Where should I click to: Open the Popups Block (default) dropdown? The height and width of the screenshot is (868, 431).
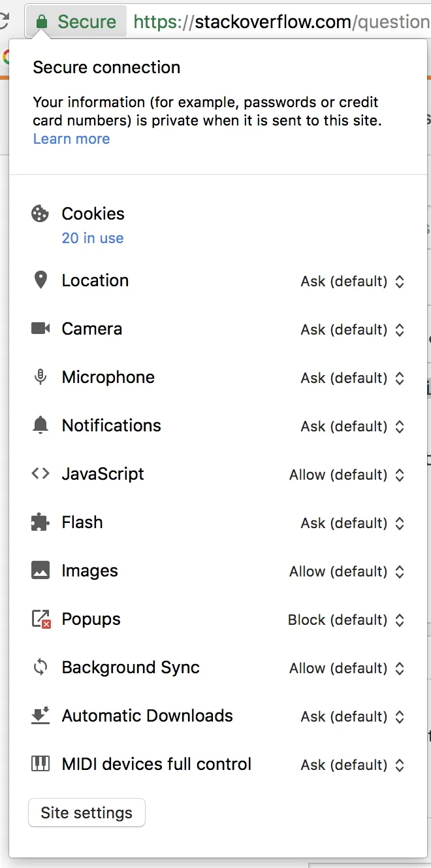click(346, 620)
